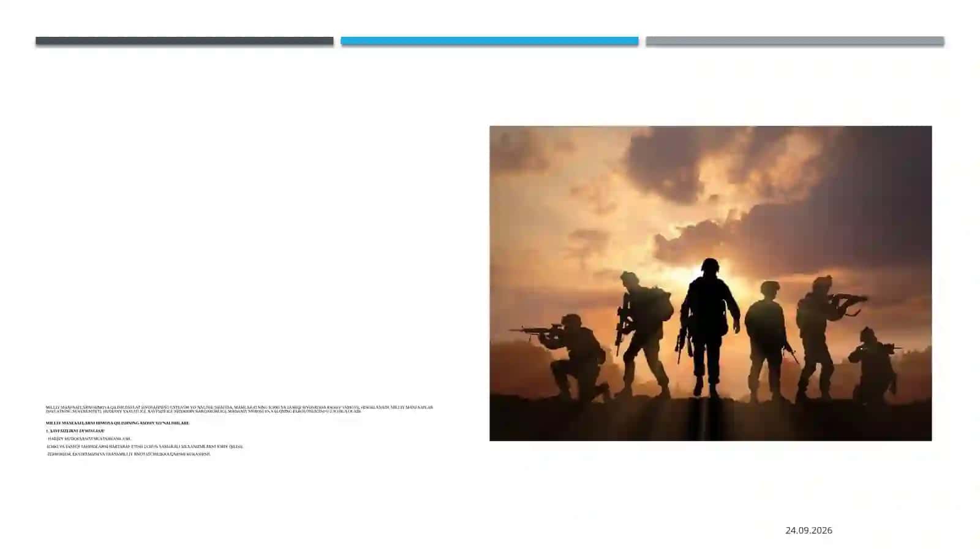Screen dimensions: 980x551
Task: Select the soldiers silhouette sunset picture
Action: tap(710, 283)
